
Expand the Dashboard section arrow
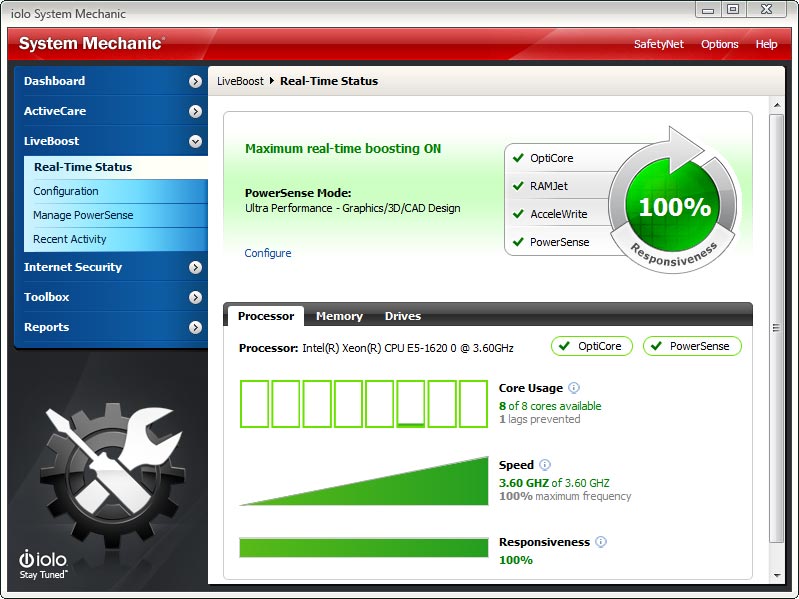coord(195,81)
